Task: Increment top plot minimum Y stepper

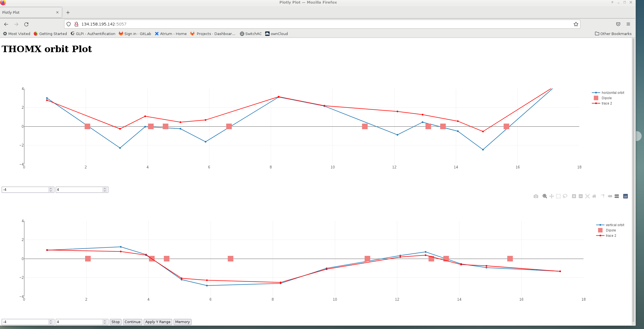Action: click(51, 188)
